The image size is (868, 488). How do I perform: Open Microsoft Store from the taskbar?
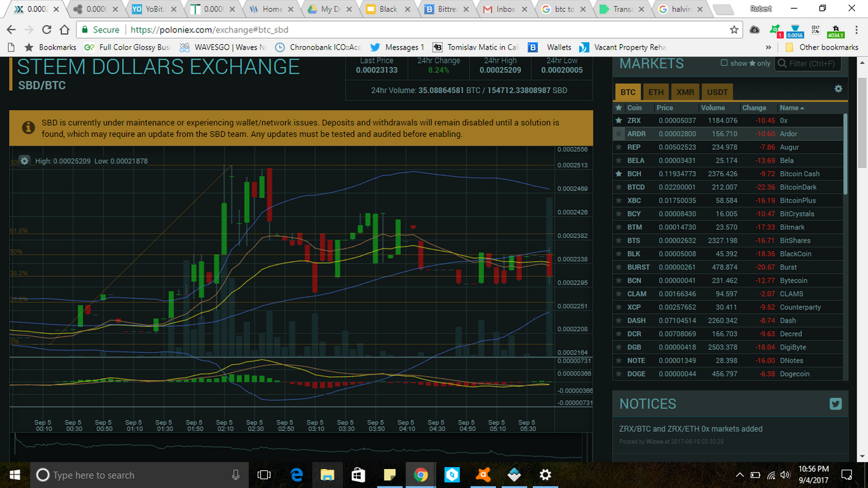[358, 474]
